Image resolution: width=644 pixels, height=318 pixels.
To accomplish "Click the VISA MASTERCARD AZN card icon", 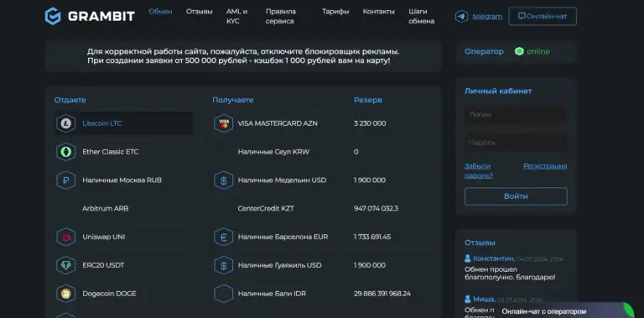I will point(224,123).
